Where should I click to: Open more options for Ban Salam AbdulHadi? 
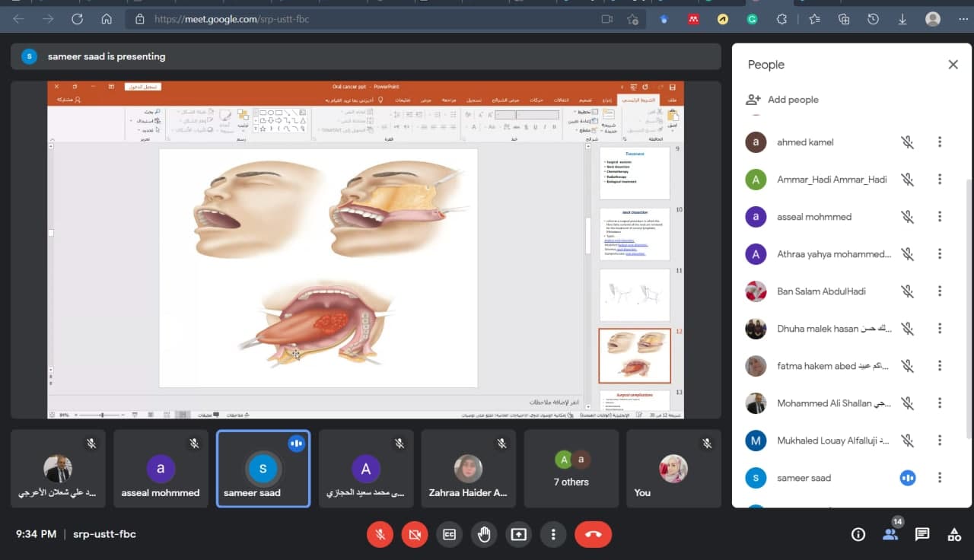940,291
